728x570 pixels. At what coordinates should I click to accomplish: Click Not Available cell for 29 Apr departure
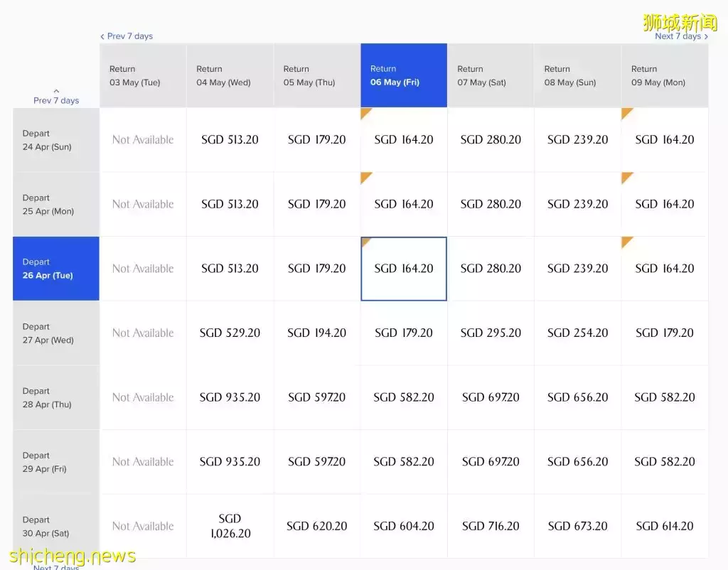[143, 462]
